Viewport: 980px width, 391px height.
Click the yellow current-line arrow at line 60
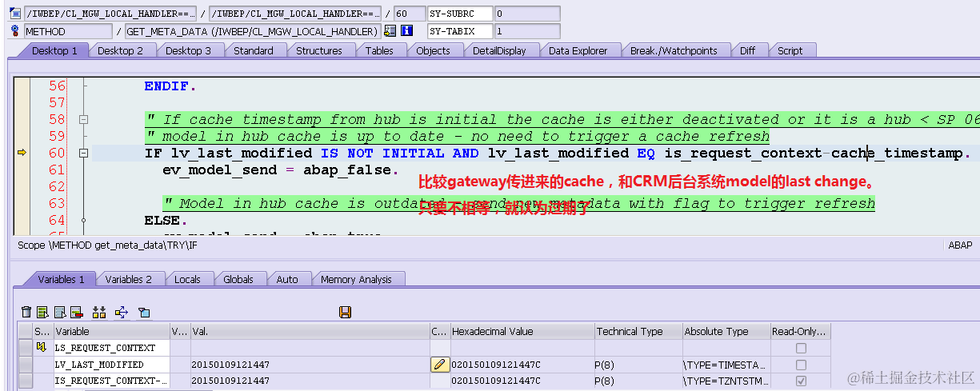pyautogui.click(x=22, y=153)
